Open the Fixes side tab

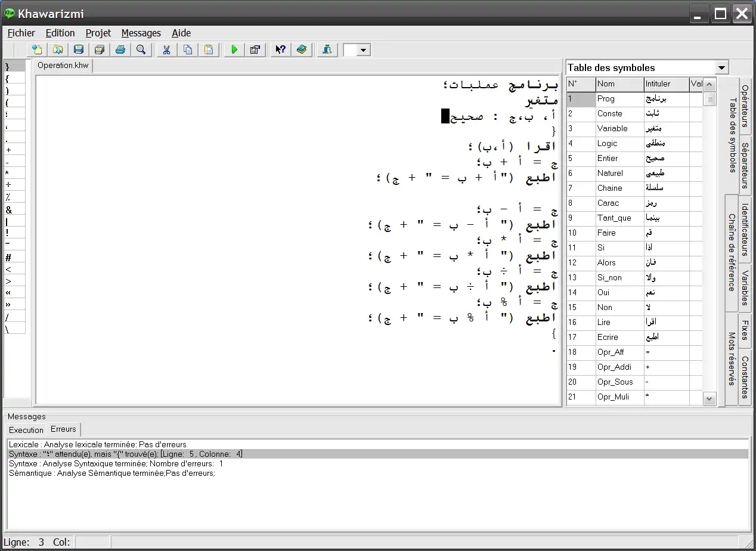(x=745, y=330)
